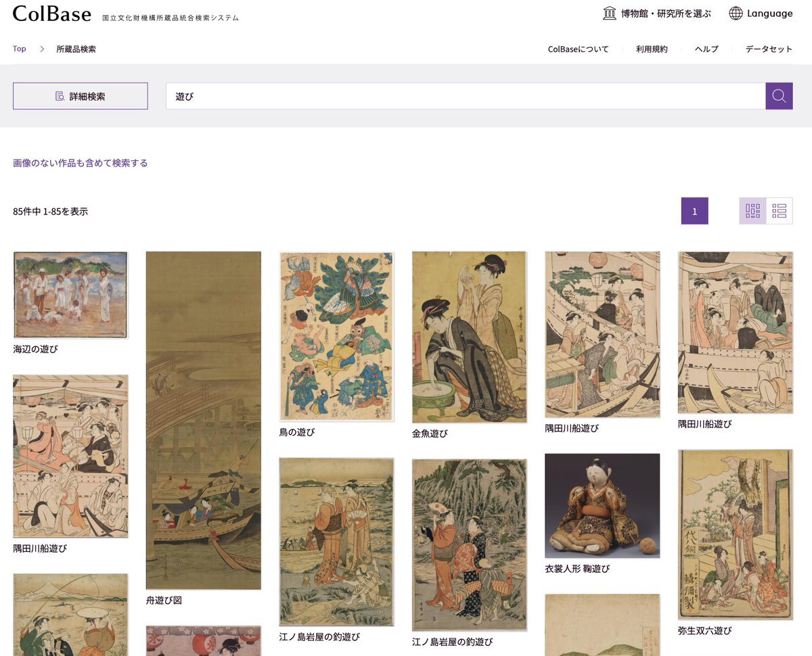This screenshot has width=812, height=656.
Task: Open the 金魚遊び title link
Action: (x=430, y=434)
